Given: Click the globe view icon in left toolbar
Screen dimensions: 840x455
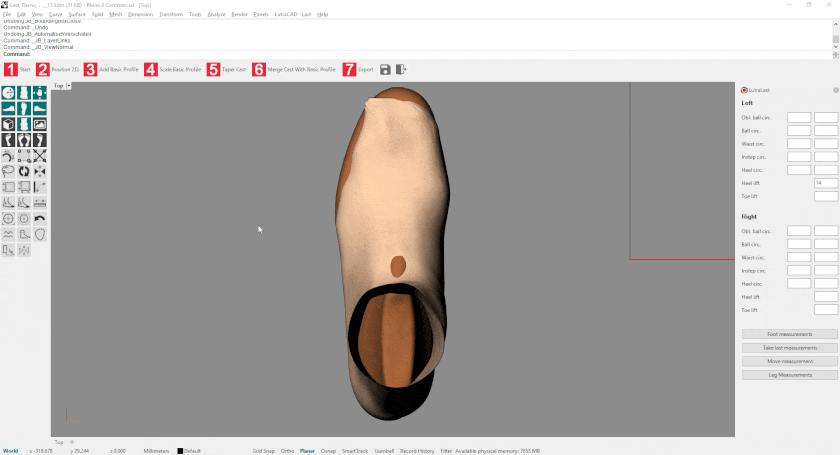Looking at the screenshot, I should [8, 93].
